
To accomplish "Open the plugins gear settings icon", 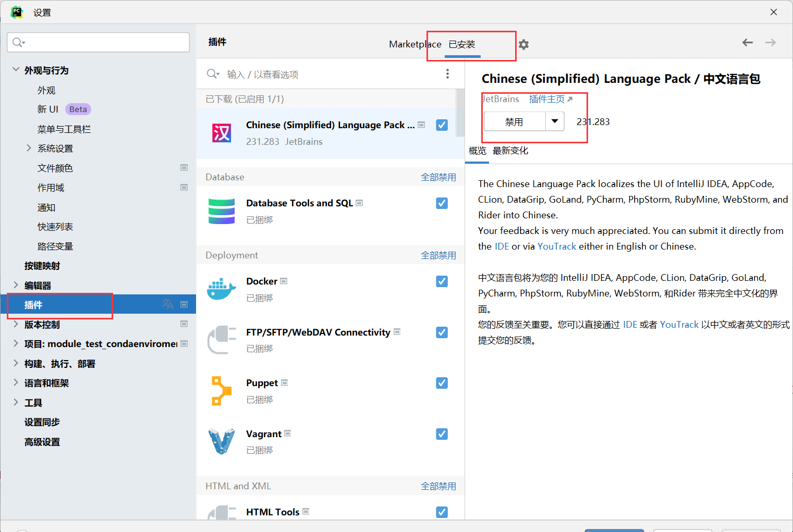I will pos(523,44).
